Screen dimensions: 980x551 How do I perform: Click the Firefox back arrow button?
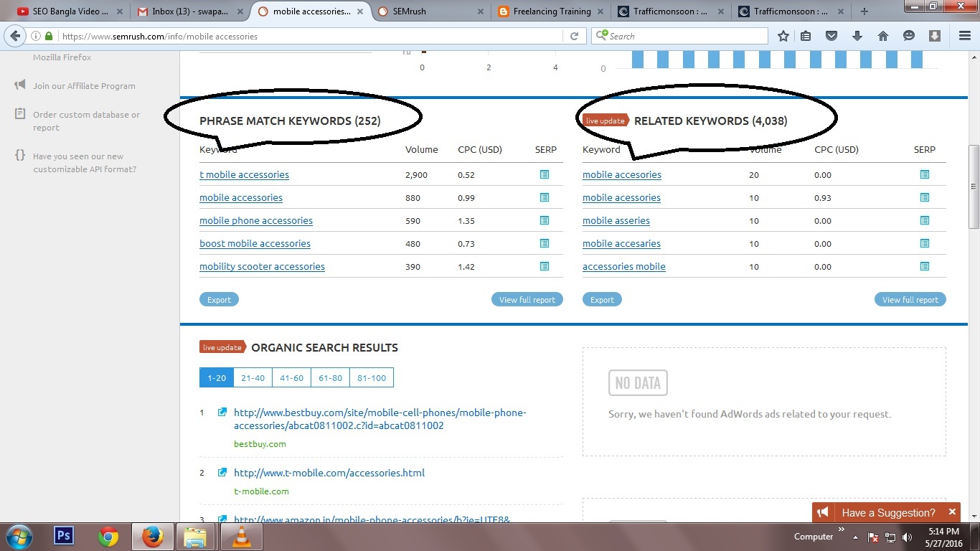click(15, 36)
